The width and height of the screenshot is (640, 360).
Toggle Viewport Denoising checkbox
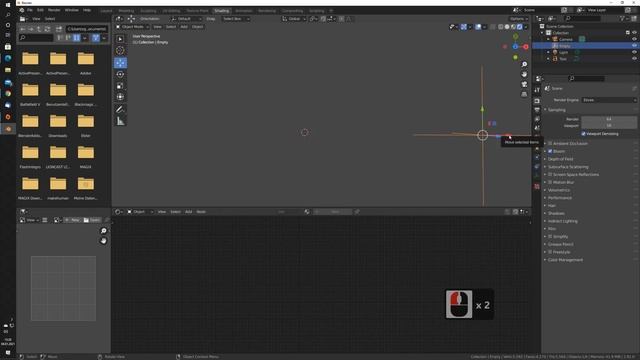point(583,134)
